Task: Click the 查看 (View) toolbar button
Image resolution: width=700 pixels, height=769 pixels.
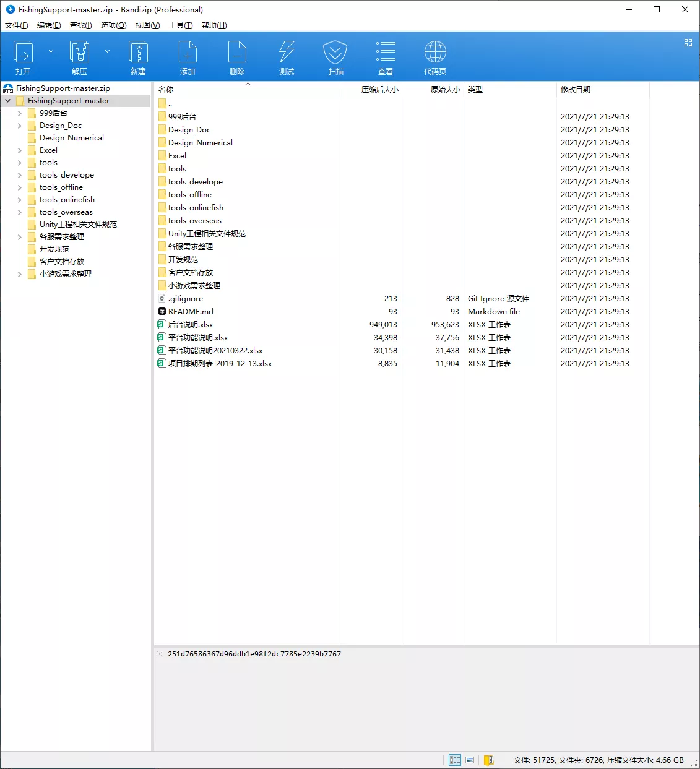Action: 385,56
